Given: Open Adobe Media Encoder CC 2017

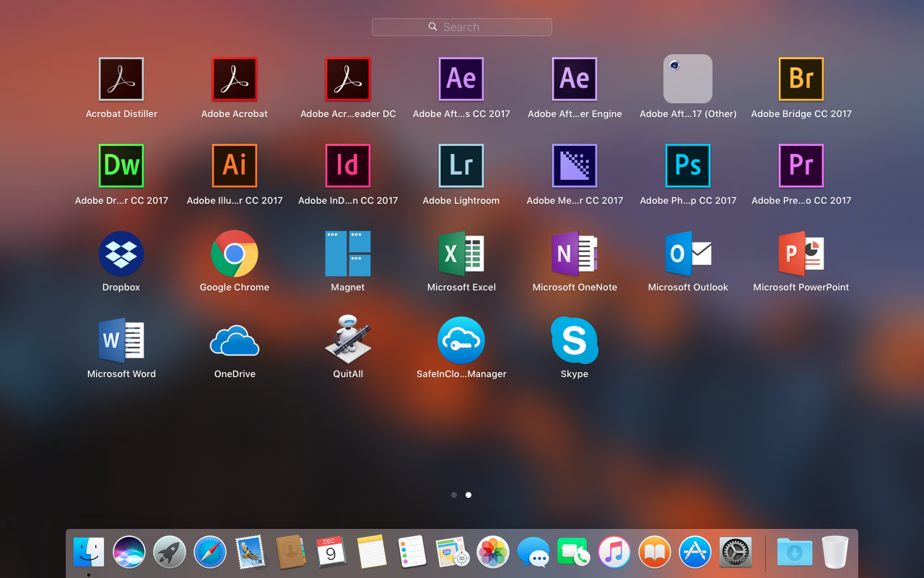Looking at the screenshot, I should [x=575, y=165].
